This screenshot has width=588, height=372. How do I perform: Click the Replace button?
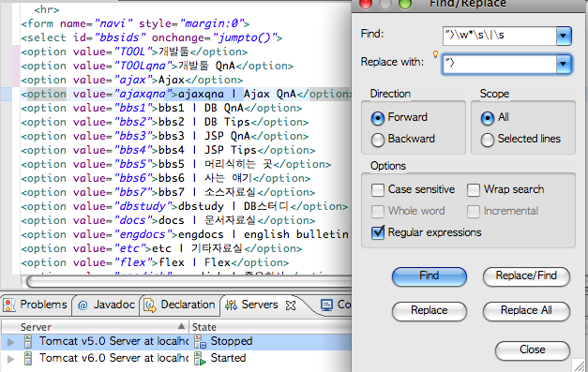(430, 311)
